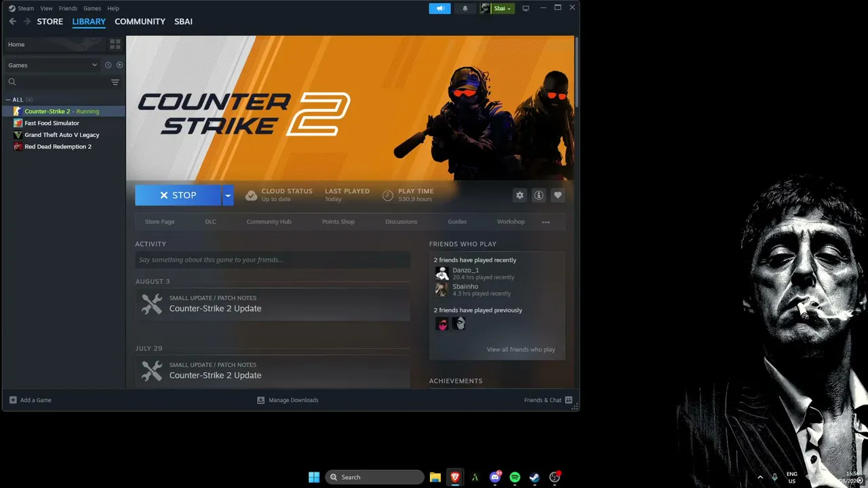Open the Community Hub link

tap(269, 222)
